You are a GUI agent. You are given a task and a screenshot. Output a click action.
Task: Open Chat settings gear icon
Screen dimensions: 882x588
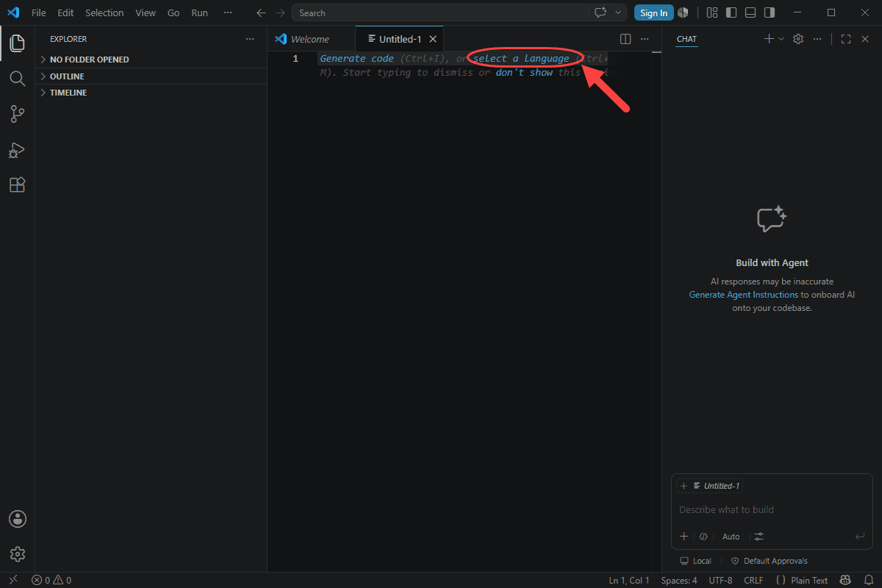[798, 39]
